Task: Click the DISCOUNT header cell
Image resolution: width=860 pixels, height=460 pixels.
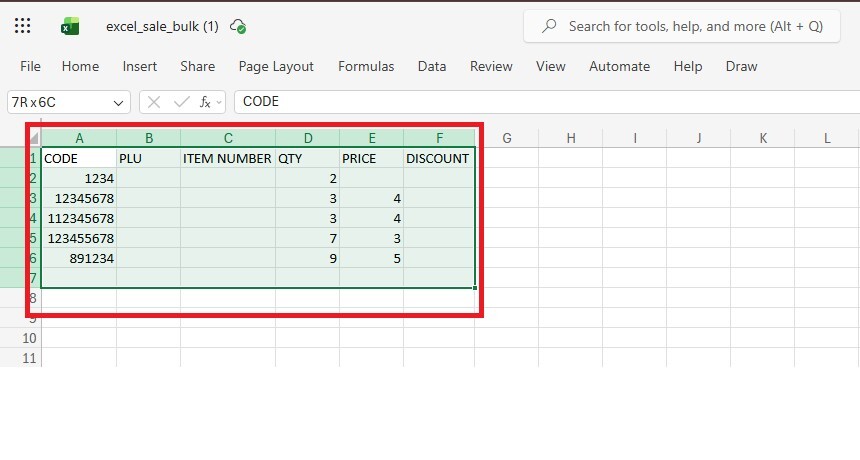Action: coord(439,158)
